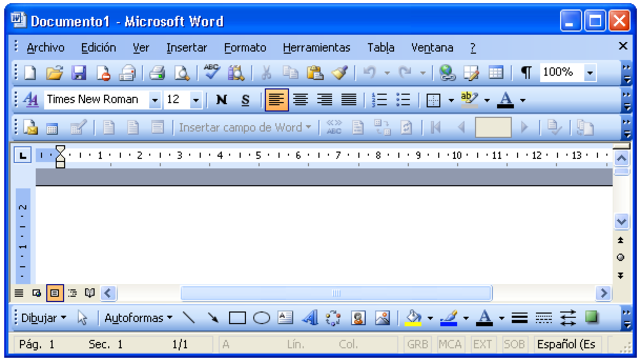Toggle show/hide paragraph marks (¶)

click(527, 73)
